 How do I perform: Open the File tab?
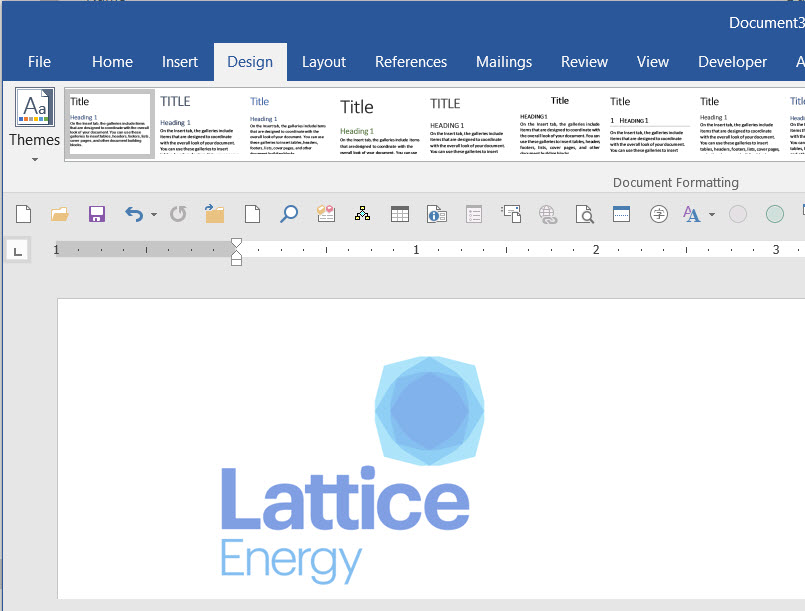(x=39, y=62)
